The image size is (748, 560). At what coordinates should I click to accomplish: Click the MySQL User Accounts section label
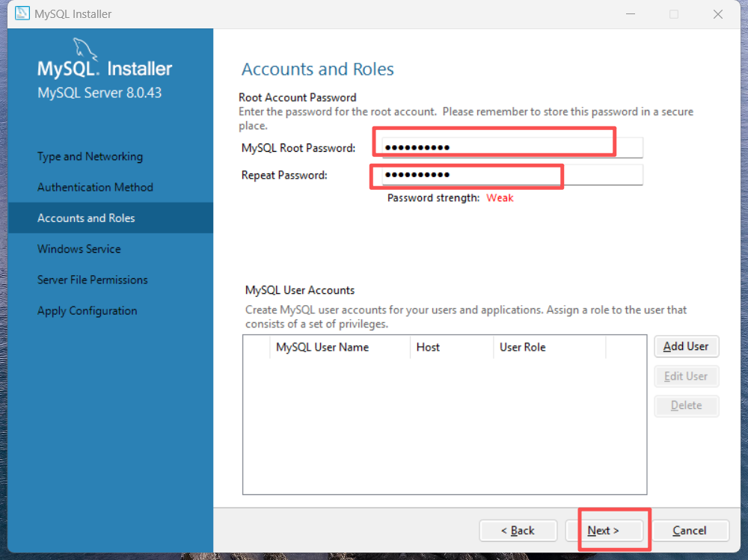tap(300, 290)
